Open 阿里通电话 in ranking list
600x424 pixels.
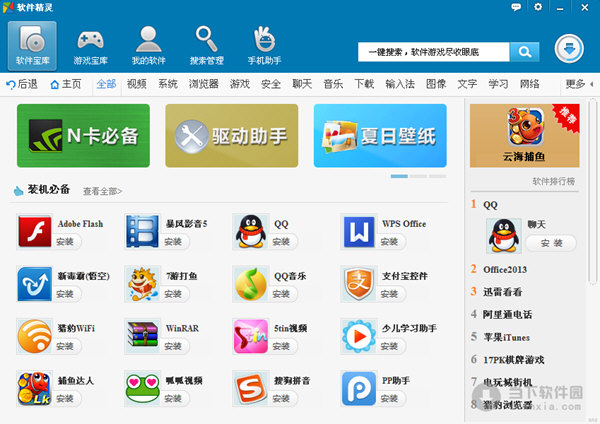507,315
